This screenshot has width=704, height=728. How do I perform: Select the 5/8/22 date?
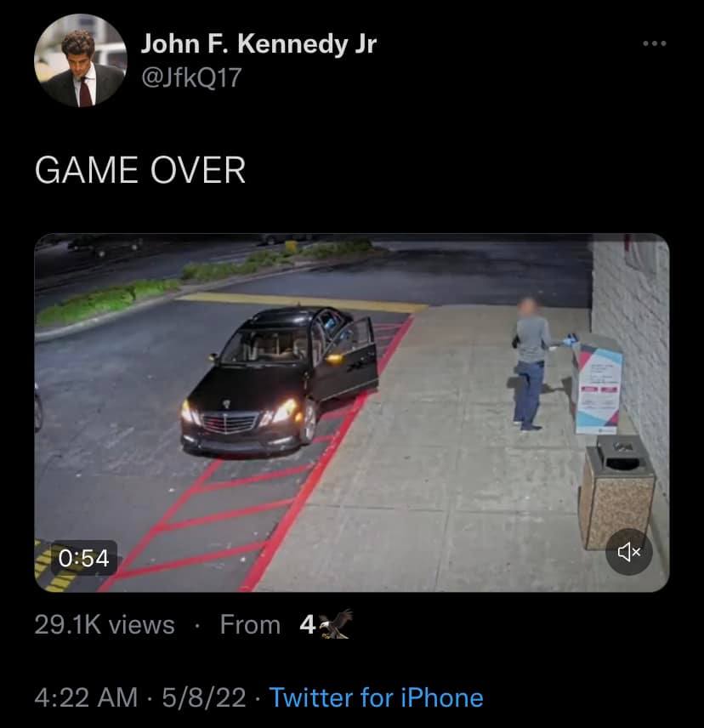[x=204, y=697]
